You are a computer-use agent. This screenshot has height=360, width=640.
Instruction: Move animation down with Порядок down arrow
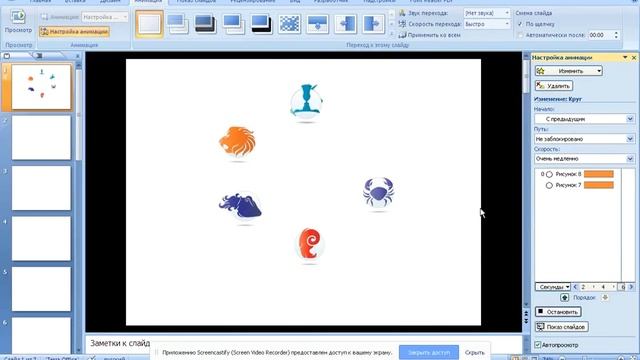pyautogui.click(x=605, y=298)
